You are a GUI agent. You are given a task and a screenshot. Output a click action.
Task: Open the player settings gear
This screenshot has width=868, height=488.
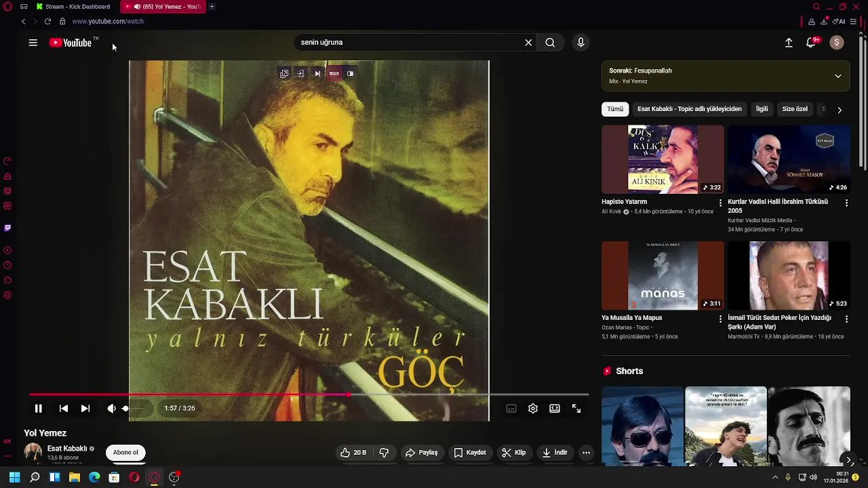(533, 409)
